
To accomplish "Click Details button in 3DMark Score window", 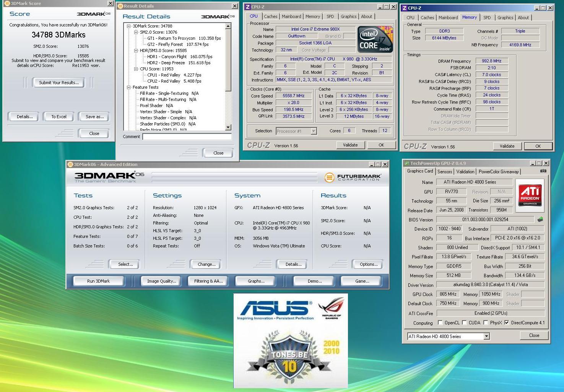I will 24,117.
